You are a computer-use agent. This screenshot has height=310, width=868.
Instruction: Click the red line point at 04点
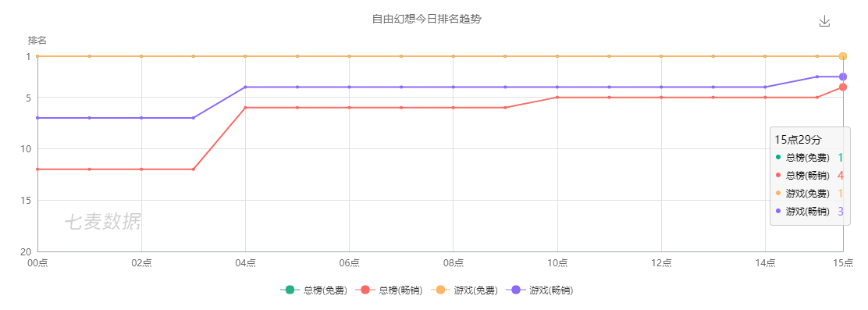245,108
